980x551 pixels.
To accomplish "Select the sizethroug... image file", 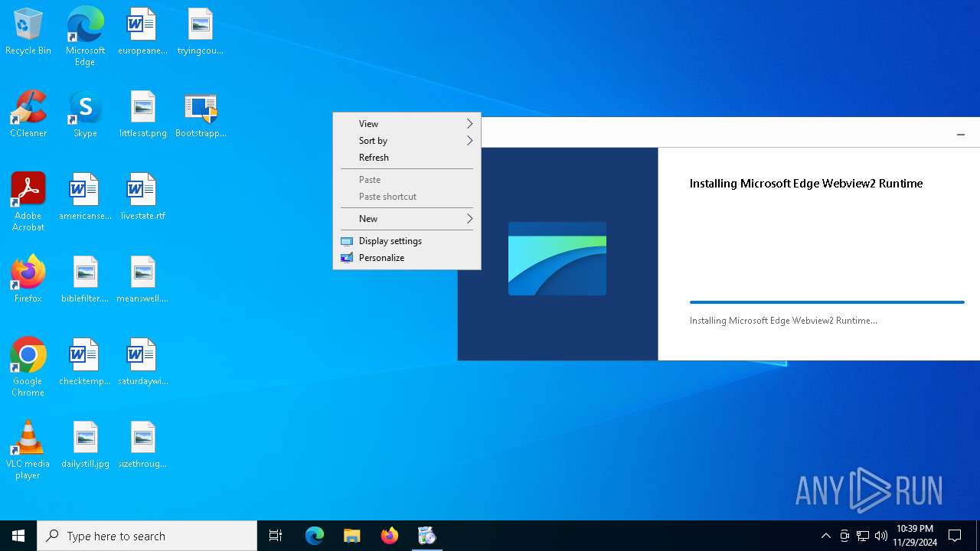I will [x=142, y=445].
